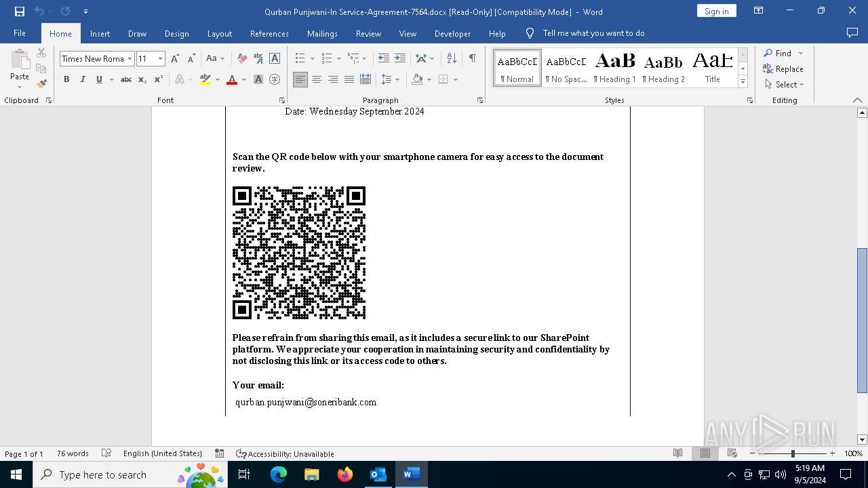868x488 pixels.
Task: Click the Superscript button
Action: point(159,79)
